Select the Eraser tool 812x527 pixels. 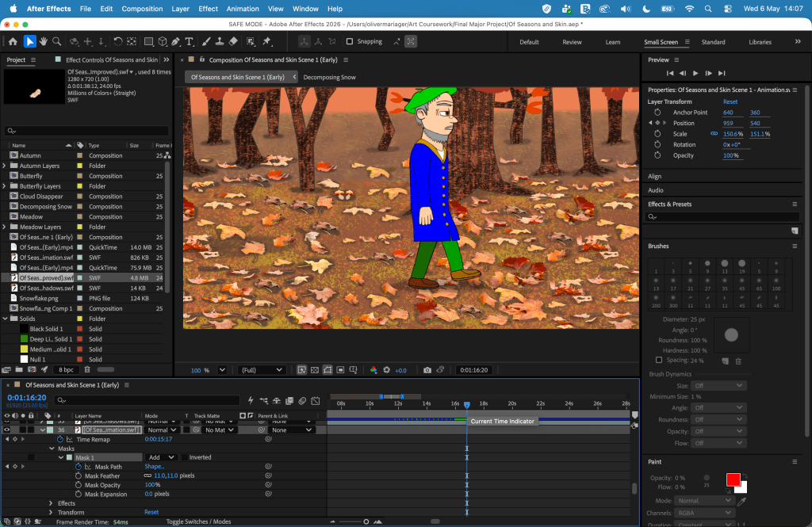[233, 41]
